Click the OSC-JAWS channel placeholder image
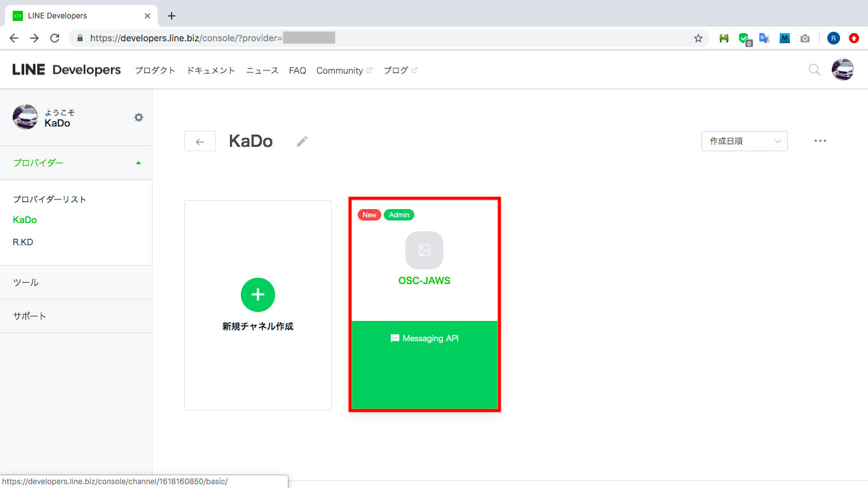The height and width of the screenshot is (488, 868). click(x=424, y=250)
